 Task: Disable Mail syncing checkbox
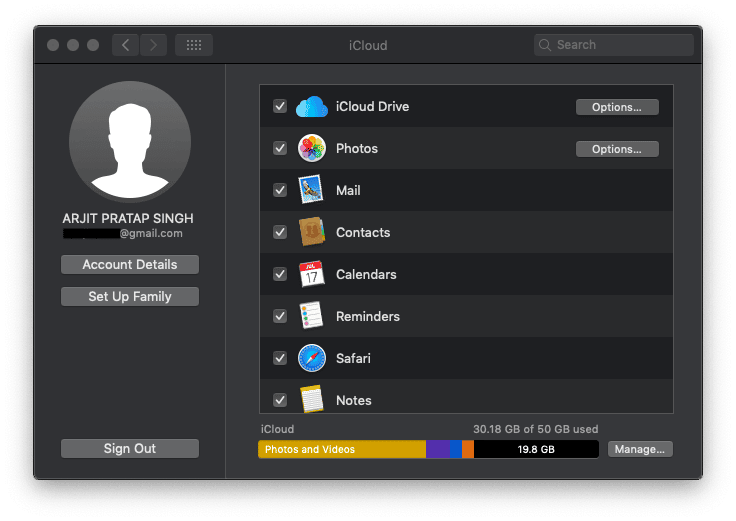(280, 190)
